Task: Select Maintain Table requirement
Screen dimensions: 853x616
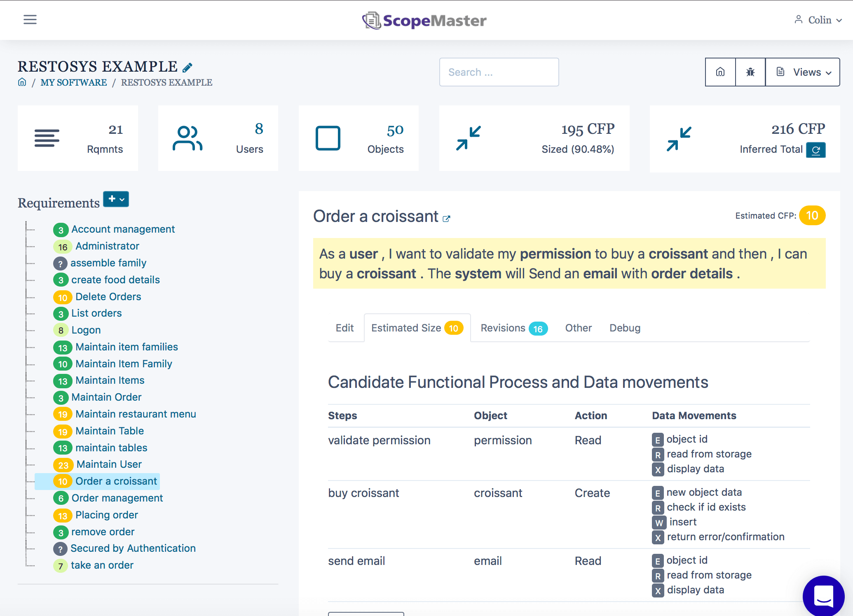Action: 110,431
